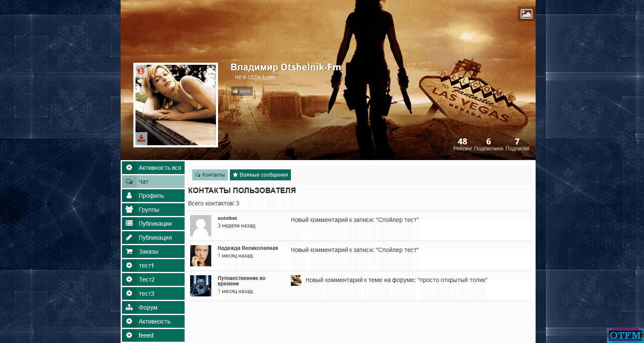Open the Подписчики counter showing 6
The image size is (644, 343).
coord(489,144)
